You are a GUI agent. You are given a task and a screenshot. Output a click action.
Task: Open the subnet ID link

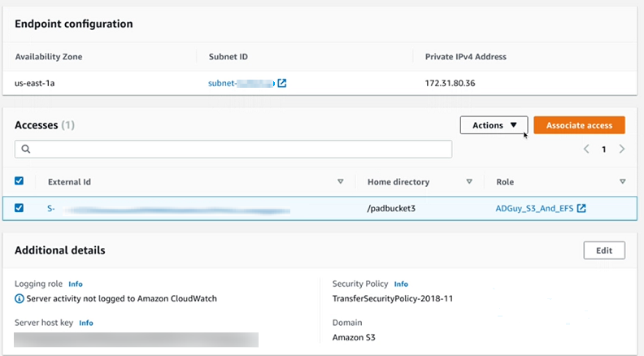point(241,83)
